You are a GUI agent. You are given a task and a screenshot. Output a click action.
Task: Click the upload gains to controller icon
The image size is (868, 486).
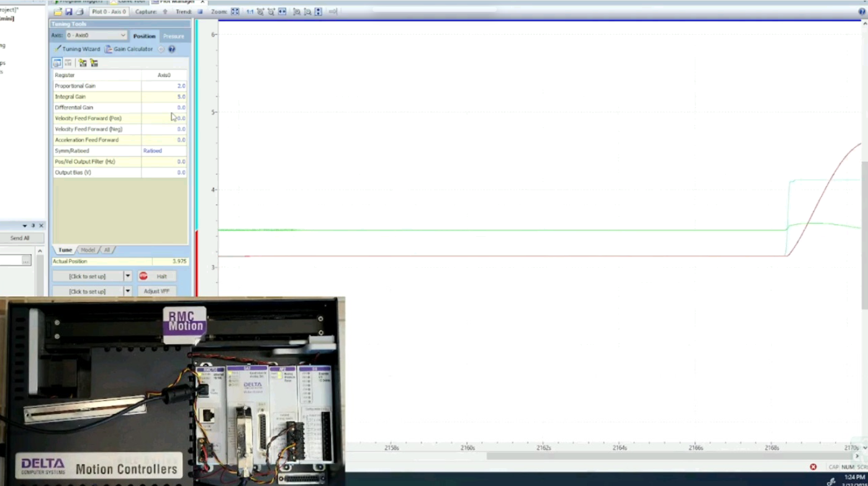(x=94, y=63)
